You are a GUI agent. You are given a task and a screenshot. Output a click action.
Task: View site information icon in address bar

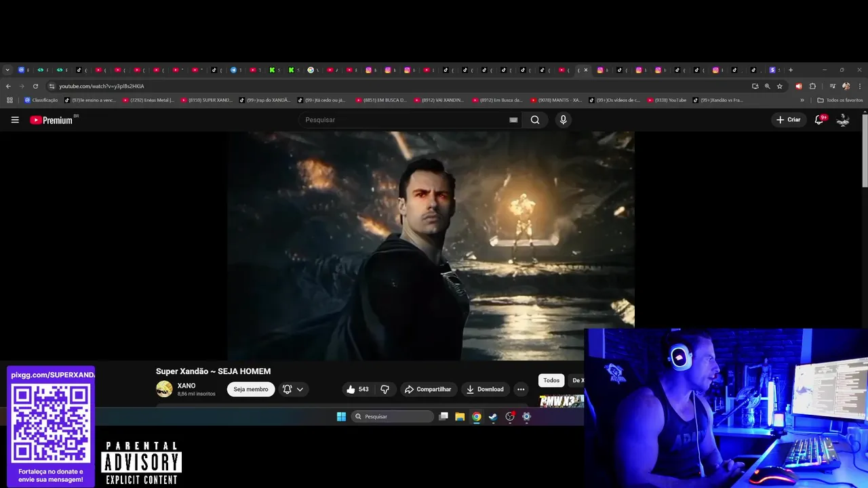click(x=52, y=86)
